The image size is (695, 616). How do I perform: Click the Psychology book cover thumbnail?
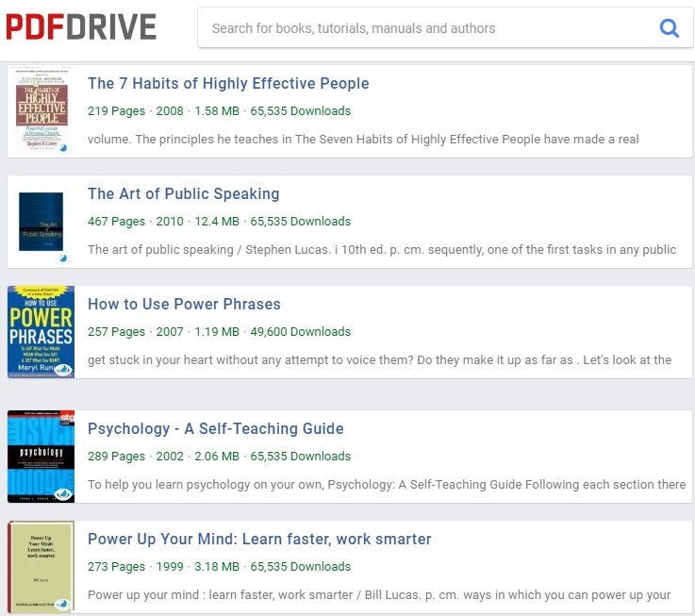point(41,457)
